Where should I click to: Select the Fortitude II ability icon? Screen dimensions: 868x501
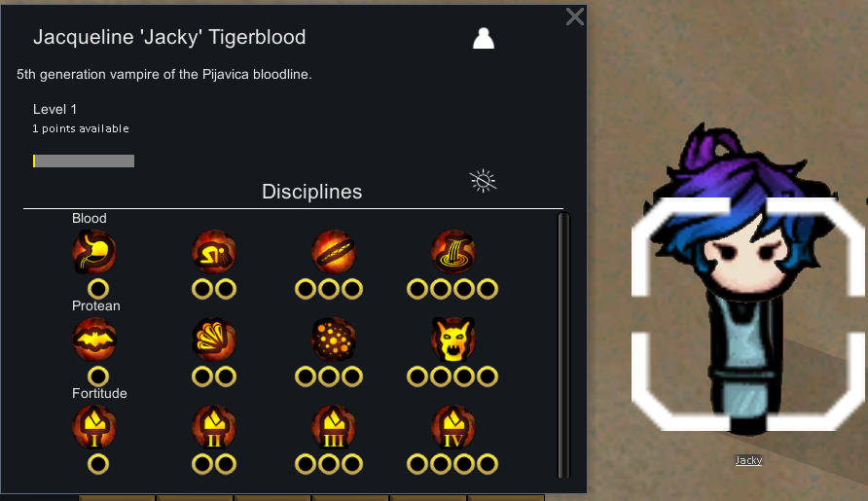(214, 427)
